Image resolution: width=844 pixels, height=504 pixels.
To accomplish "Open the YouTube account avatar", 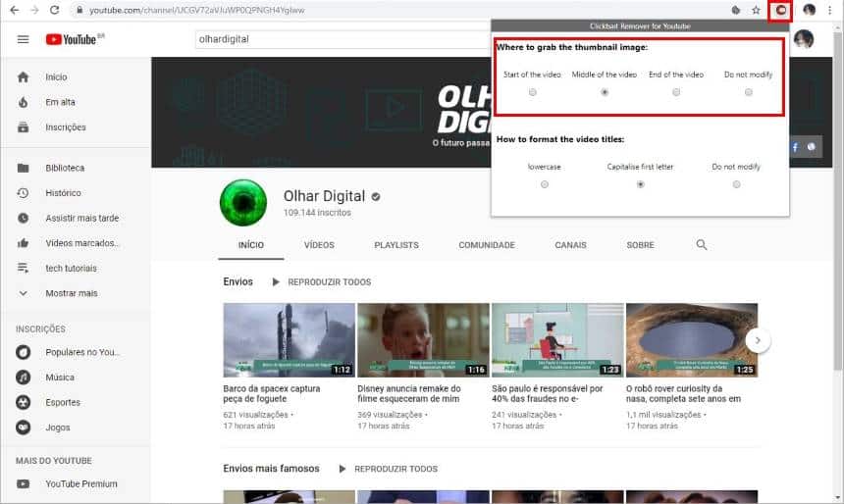I will [804, 39].
